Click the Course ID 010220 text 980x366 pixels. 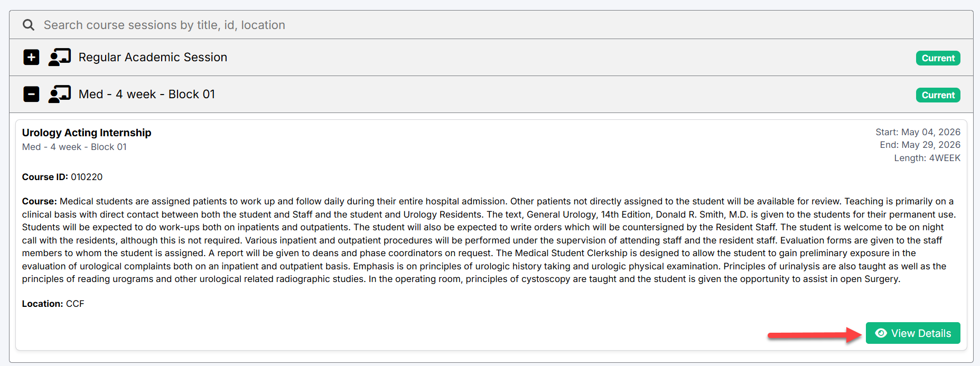coord(62,177)
